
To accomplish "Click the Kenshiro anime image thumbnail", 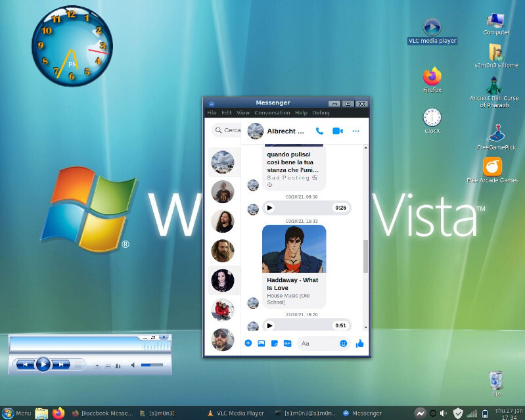I will (x=294, y=248).
